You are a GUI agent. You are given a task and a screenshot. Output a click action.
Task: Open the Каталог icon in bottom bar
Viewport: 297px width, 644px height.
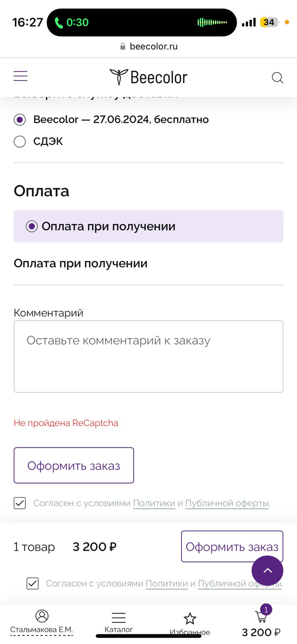118,618
